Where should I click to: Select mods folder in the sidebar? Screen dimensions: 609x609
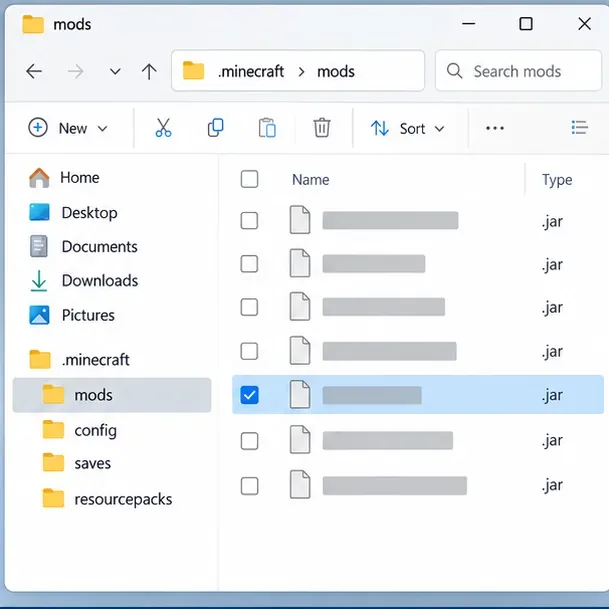112,395
